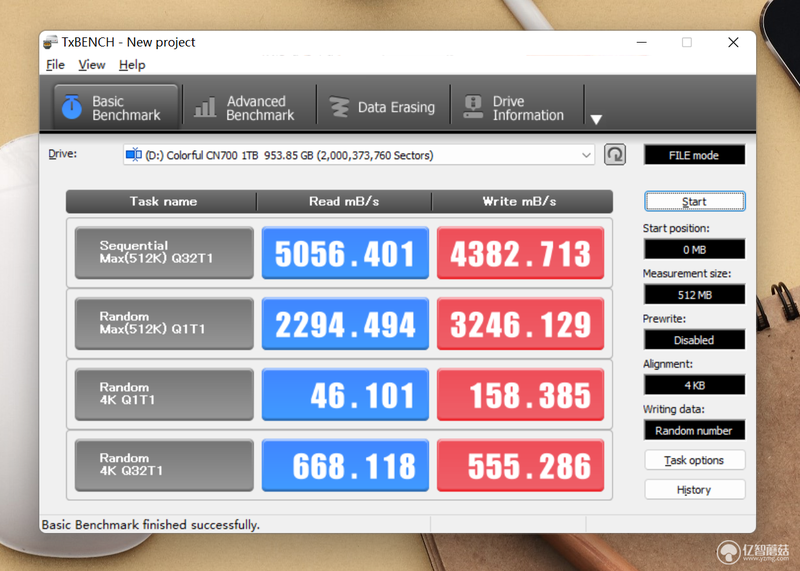Image resolution: width=800 pixels, height=571 pixels.
Task: Click the Write mB/s column header
Action: [522, 202]
